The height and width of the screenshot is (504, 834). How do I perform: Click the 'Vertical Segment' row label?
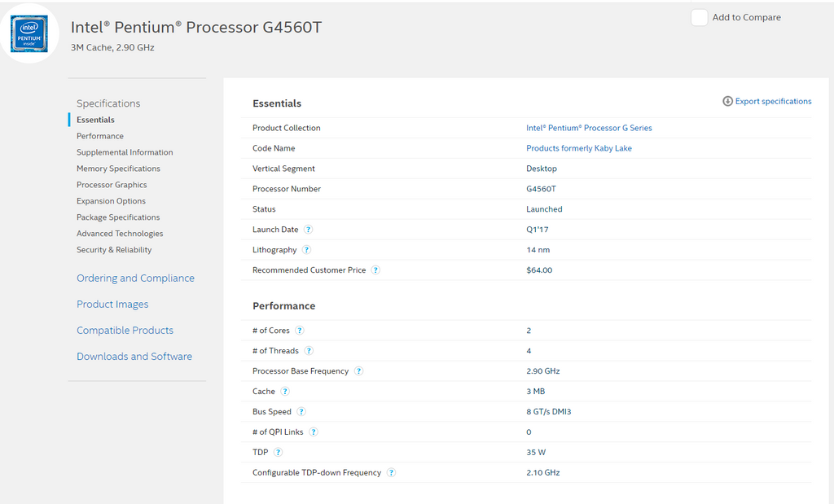pos(283,169)
